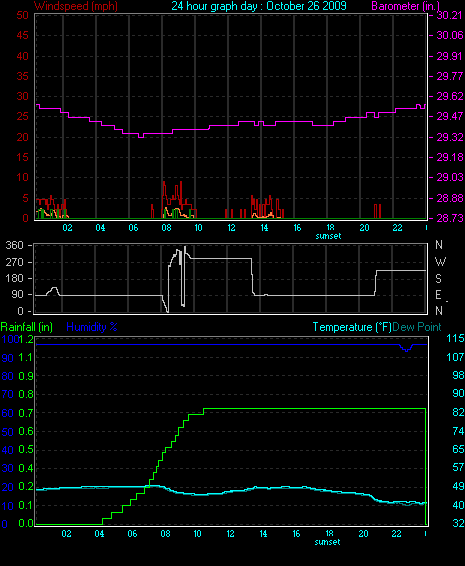The image size is (465, 566).
Task: Click the sunset marker under the wind graph
Action: pyautogui.click(x=328, y=236)
